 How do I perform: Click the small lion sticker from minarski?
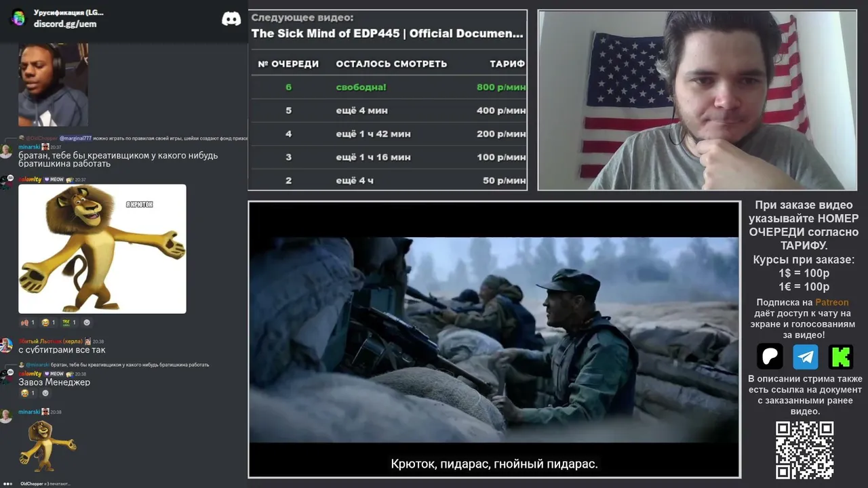point(47,446)
